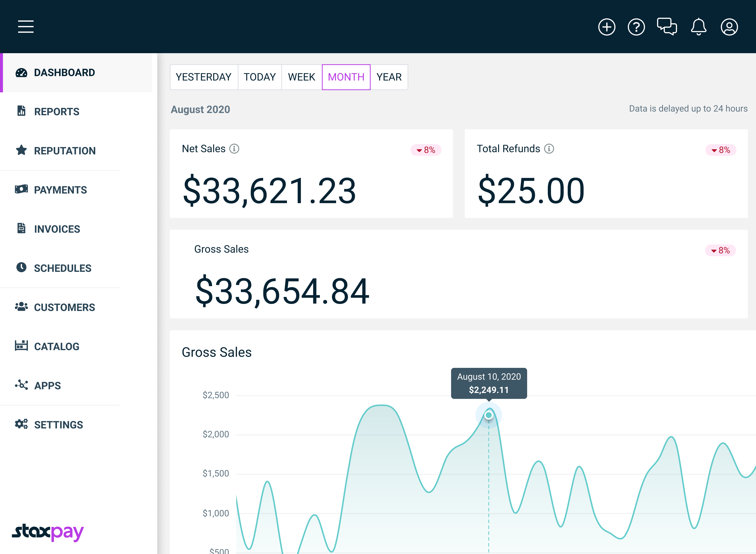
Task: Switch to the WEEK time range
Action: (301, 77)
